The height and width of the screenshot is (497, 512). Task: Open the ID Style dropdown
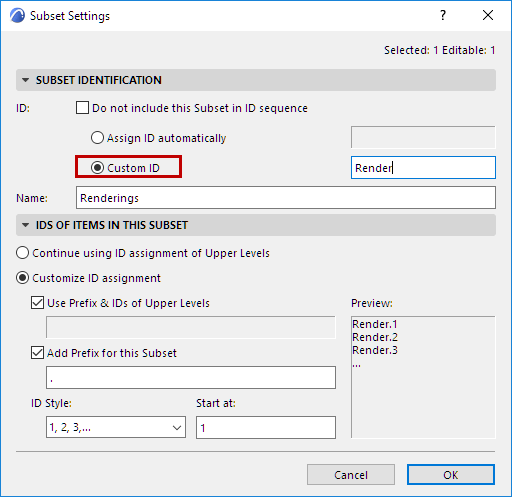pyautogui.click(x=116, y=427)
